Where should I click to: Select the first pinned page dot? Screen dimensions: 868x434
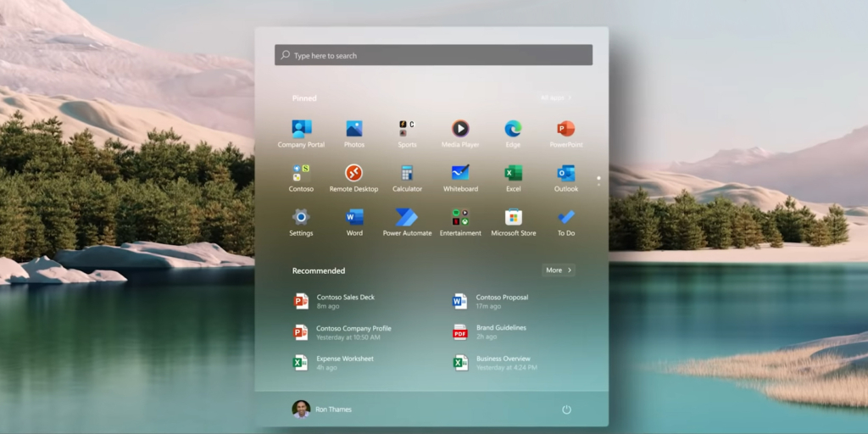coord(598,178)
